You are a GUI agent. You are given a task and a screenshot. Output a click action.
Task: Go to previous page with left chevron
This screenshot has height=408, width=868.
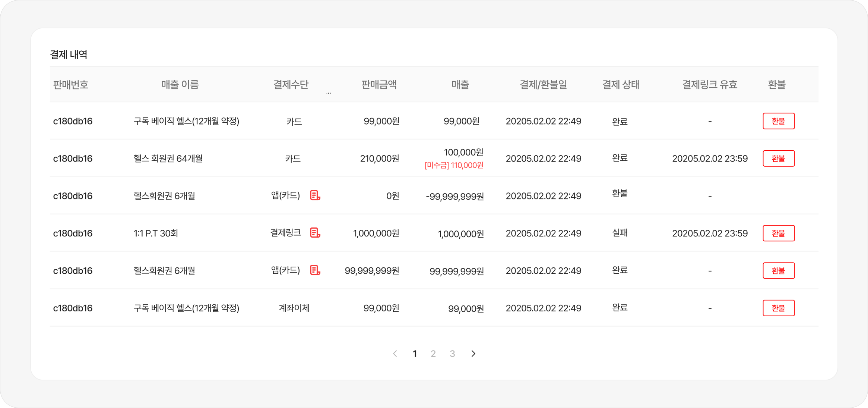[x=395, y=354]
